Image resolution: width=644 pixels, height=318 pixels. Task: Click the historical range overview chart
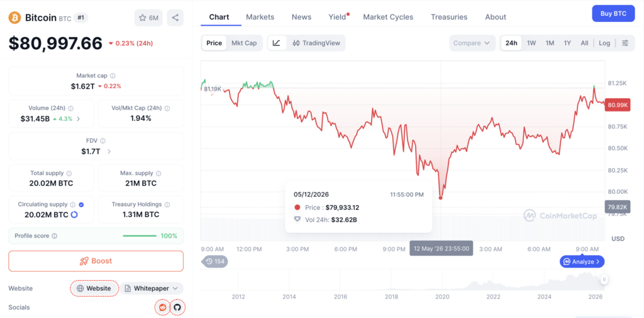click(402, 280)
